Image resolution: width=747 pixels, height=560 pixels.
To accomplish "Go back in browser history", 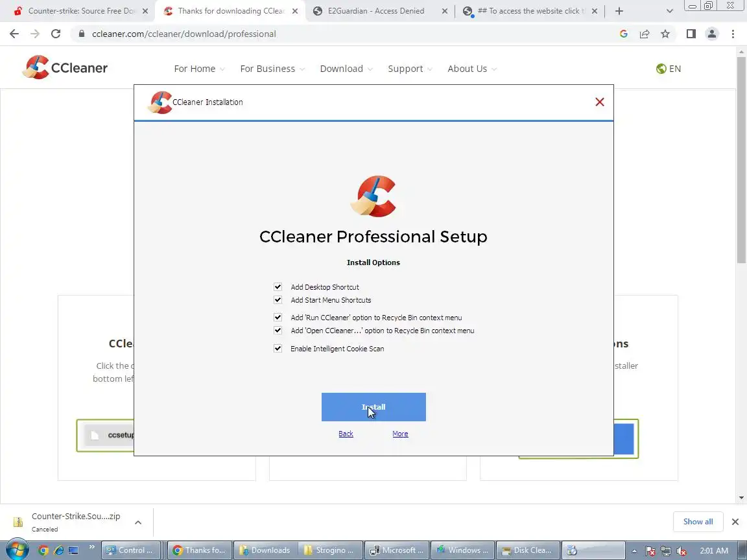I will (14, 34).
